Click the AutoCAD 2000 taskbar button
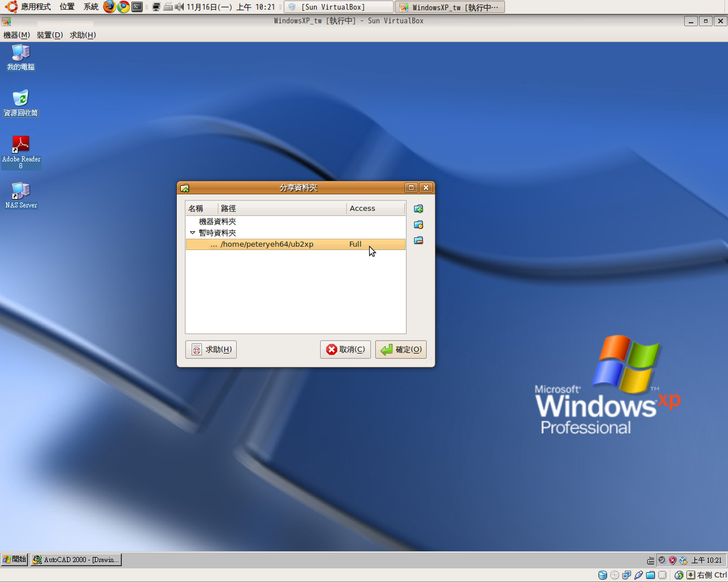Screen dimensions: 728x582 (x=76, y=560)
